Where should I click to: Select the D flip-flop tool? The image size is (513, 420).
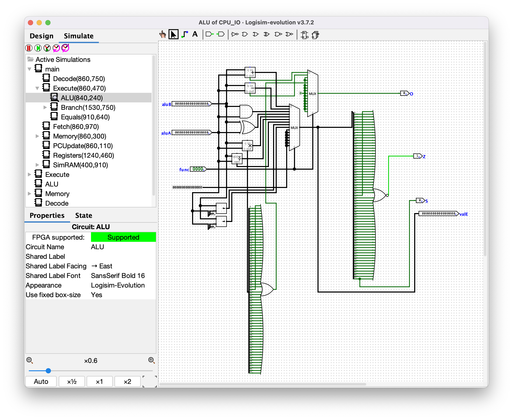tap(304, 35)
